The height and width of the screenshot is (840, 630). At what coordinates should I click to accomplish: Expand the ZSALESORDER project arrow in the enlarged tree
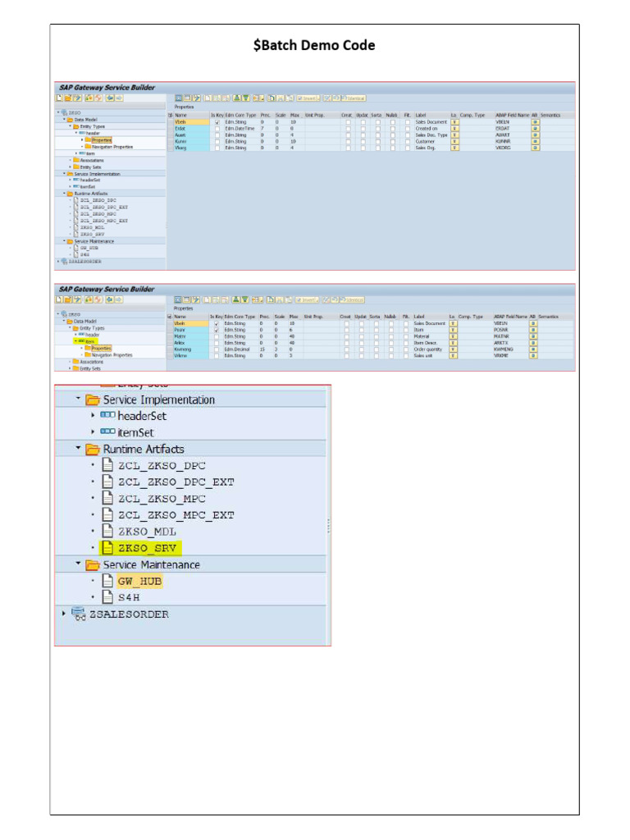pyautogui.click(x=64, y=613)
